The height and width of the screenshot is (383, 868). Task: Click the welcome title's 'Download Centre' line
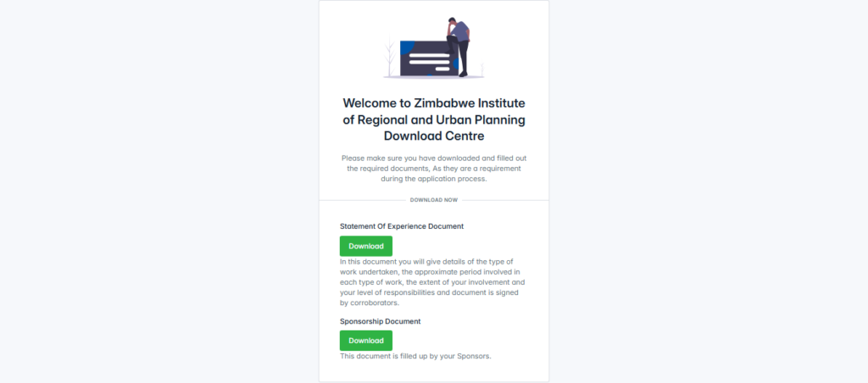pyautogui.click(x=434, y=136)
